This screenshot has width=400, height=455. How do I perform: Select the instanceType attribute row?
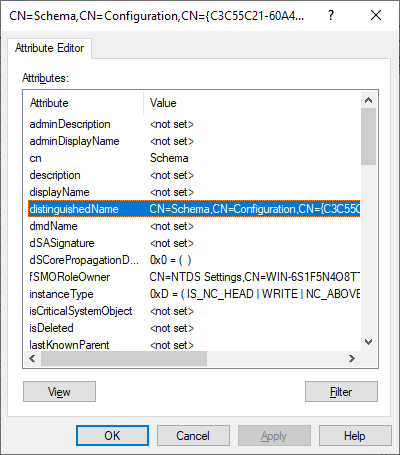point(194,294)
